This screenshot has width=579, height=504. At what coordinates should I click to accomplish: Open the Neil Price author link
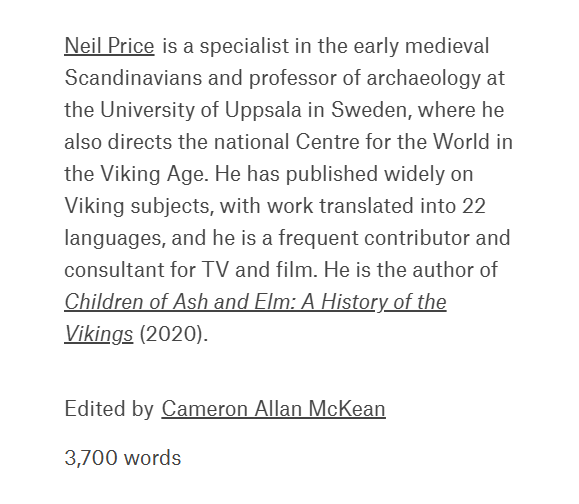pos(109,46)
